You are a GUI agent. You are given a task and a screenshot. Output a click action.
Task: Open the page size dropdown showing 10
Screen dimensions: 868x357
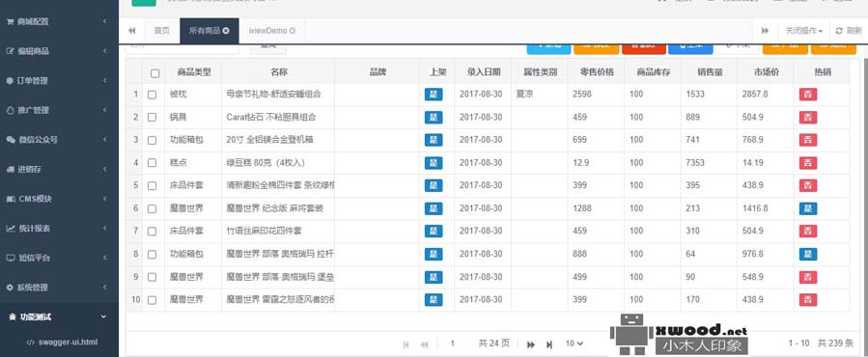click(x=574, y=343)
